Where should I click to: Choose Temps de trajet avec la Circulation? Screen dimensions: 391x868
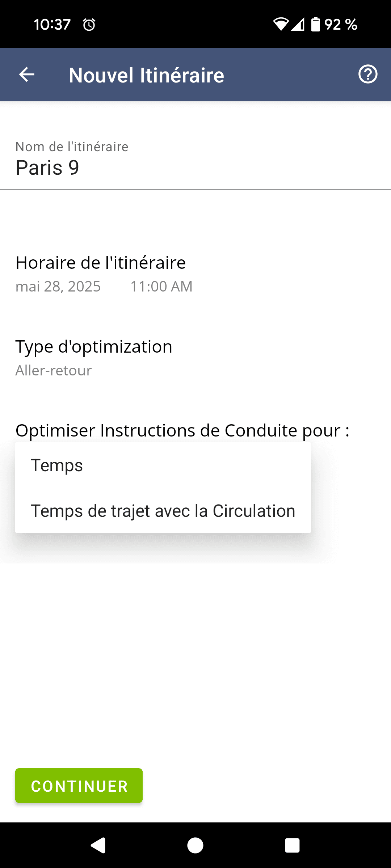(163, 511)
